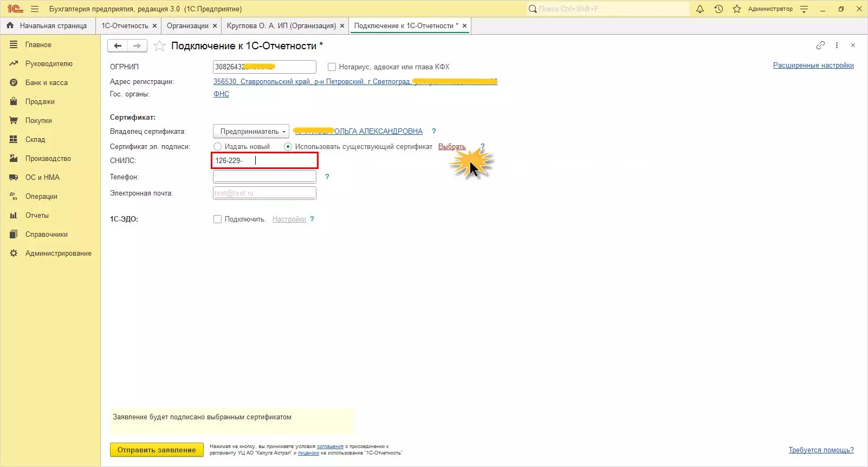Switch to Организации tab
868x467 pixels.
[x=187, y=25]
